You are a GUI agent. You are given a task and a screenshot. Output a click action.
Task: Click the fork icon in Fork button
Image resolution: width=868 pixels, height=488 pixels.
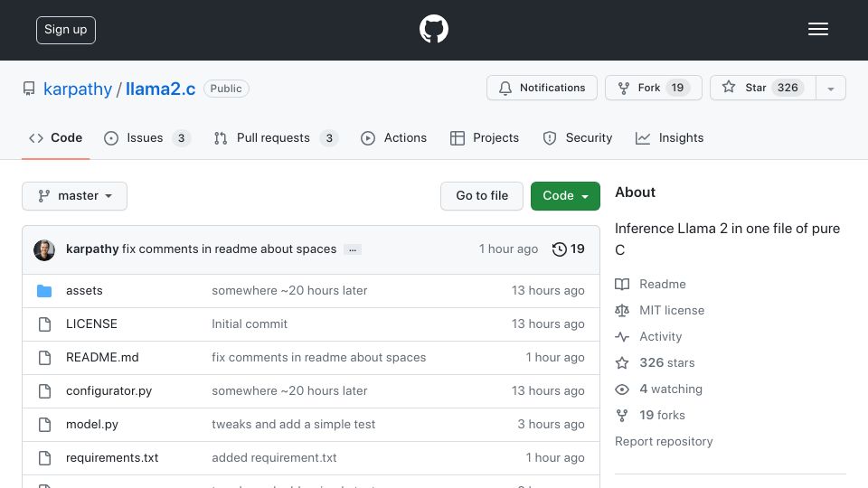pos(623,88)
